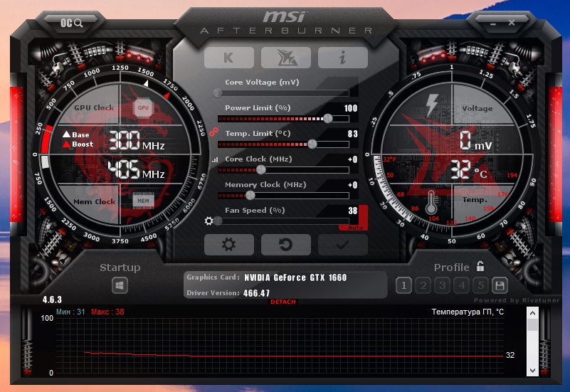Screen dimensions: 570x392
Task: Click the Core Clock slider handle
Action: (260, 169)
